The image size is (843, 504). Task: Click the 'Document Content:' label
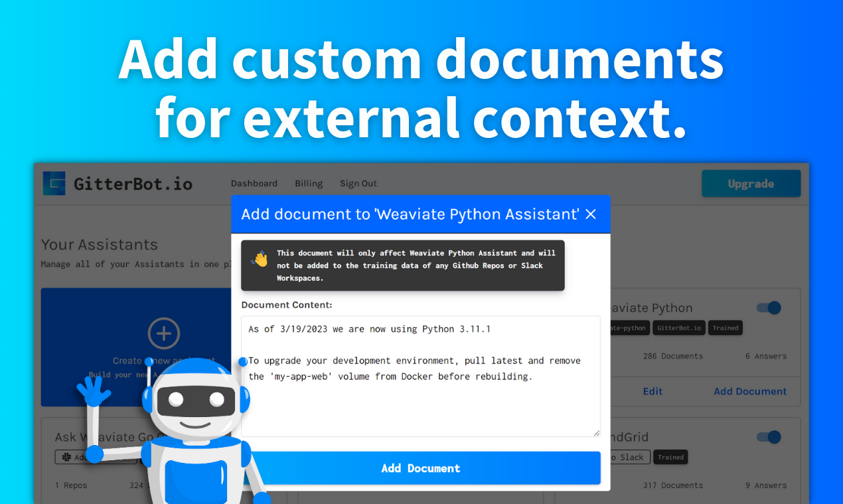[287, 305]
